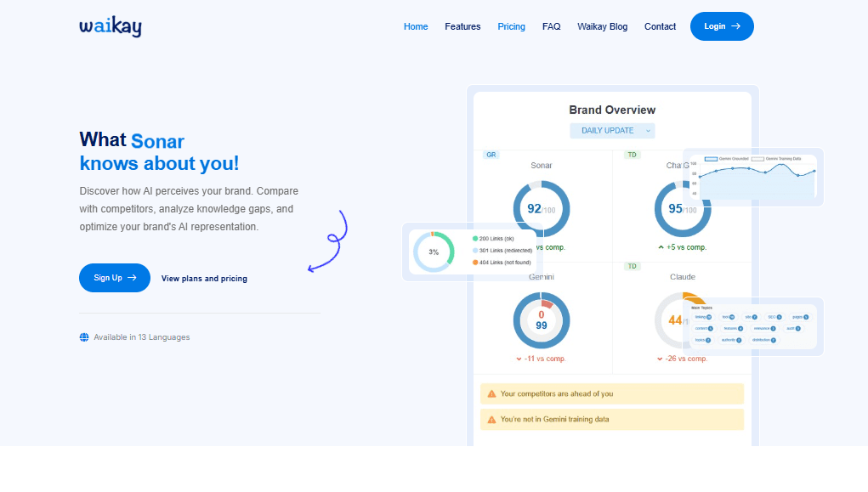Click the warning icon beside competitors alert
The width and height of the screenshot is (868, 492).
(491, 394)
